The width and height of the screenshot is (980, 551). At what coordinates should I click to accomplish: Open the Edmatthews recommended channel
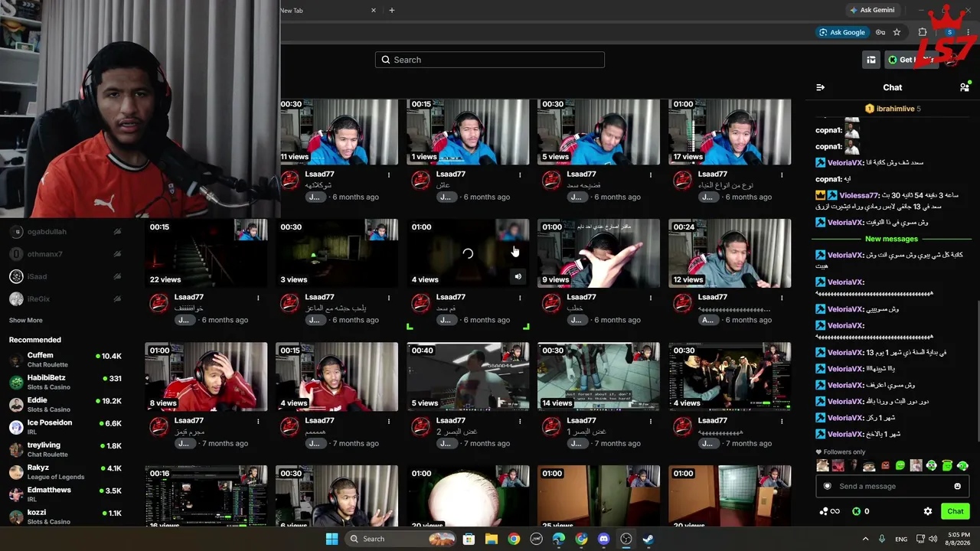(x=65, y=494)
